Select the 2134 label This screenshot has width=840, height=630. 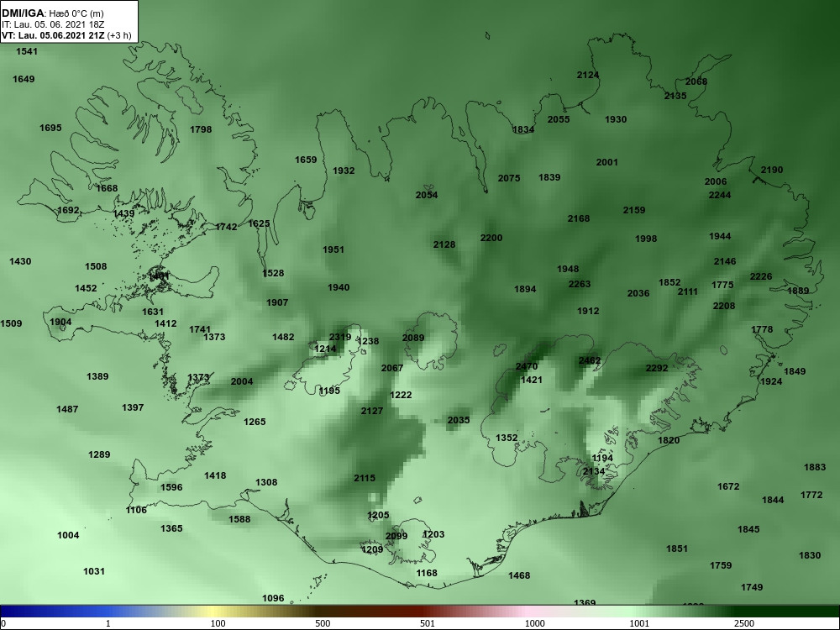click(594, 471)
